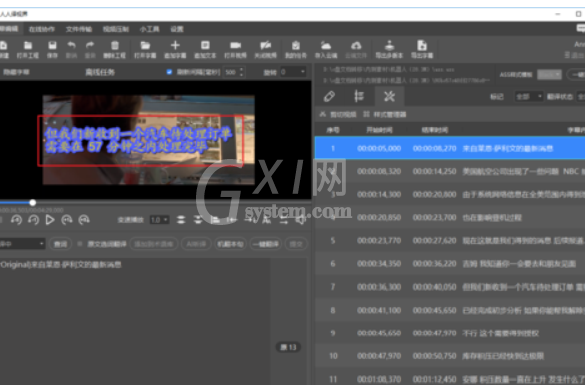Toggle the refresh interval checkbox
585x385 pixels.
pos(169,72)
